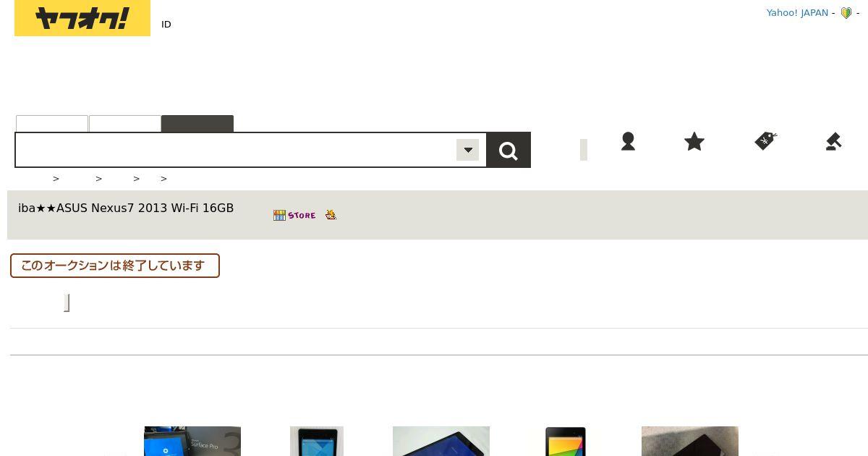Open the colorful Nexus tablet thumbnail
Viewport: 868px width, 456px height.
(566, 442)
